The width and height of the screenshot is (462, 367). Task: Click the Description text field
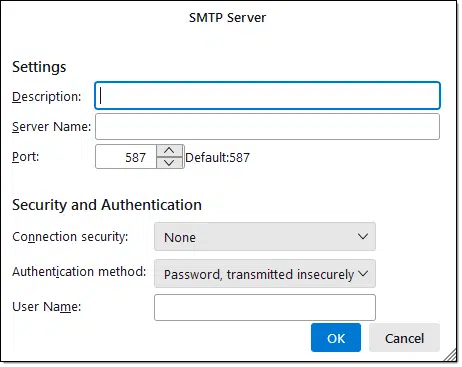pyautogui.click(x=267, y=96)
